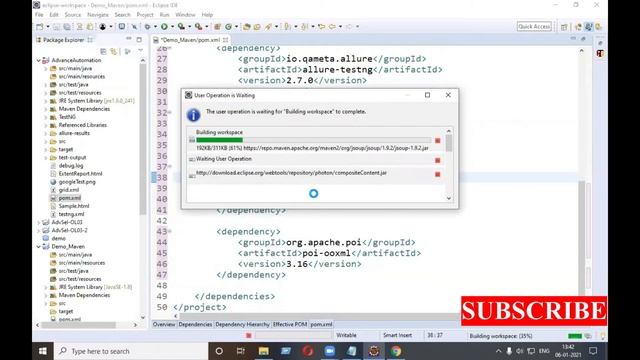Viewport: 640px width, 360px height.
Task: Launch the Debug toolbar icon
Action: click(x=147, y=27)
